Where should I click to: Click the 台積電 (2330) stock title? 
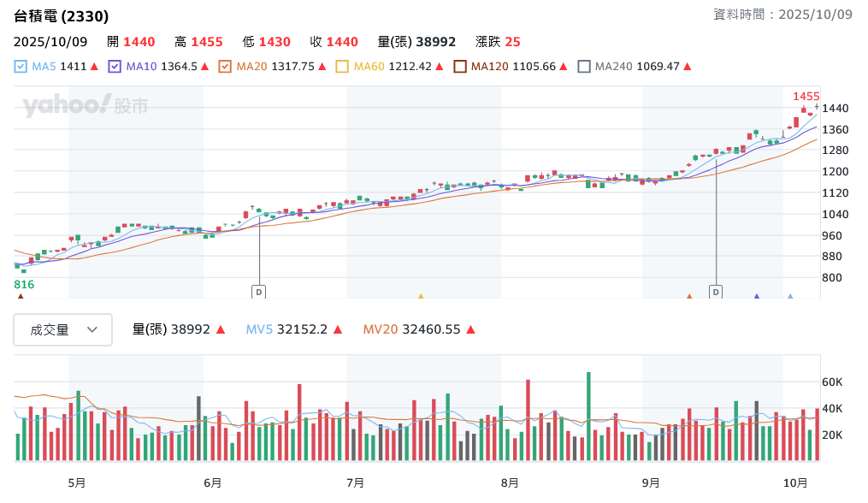coord(62,15)
